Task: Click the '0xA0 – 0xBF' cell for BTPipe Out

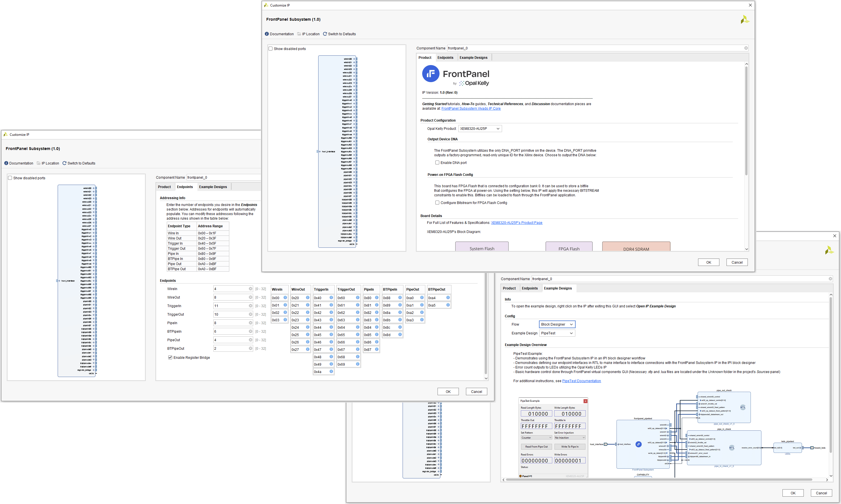Action: click(x=213, y=269)
